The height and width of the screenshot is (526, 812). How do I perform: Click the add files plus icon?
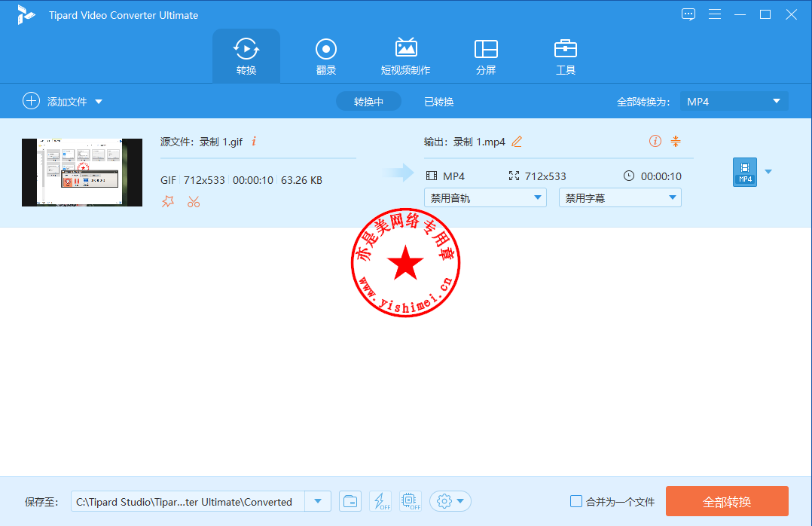(31, 101)
